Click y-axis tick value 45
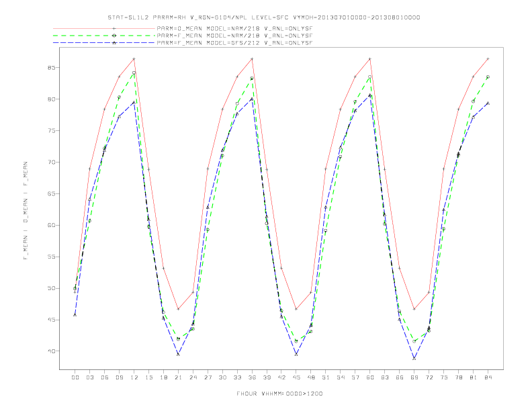Viewport: 532px width, 411px height. tap(51, 320)
